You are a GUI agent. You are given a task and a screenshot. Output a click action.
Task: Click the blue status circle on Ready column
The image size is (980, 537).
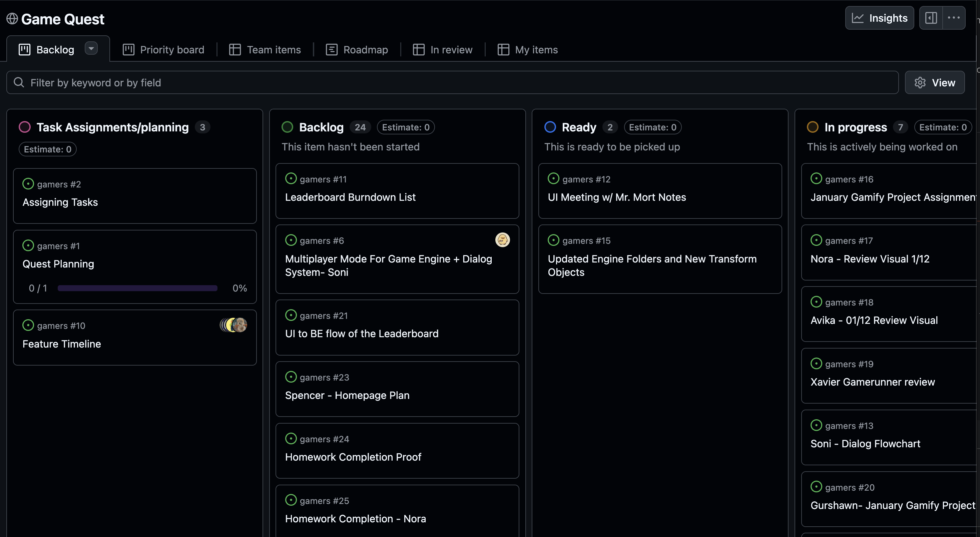tap(550, 127)
